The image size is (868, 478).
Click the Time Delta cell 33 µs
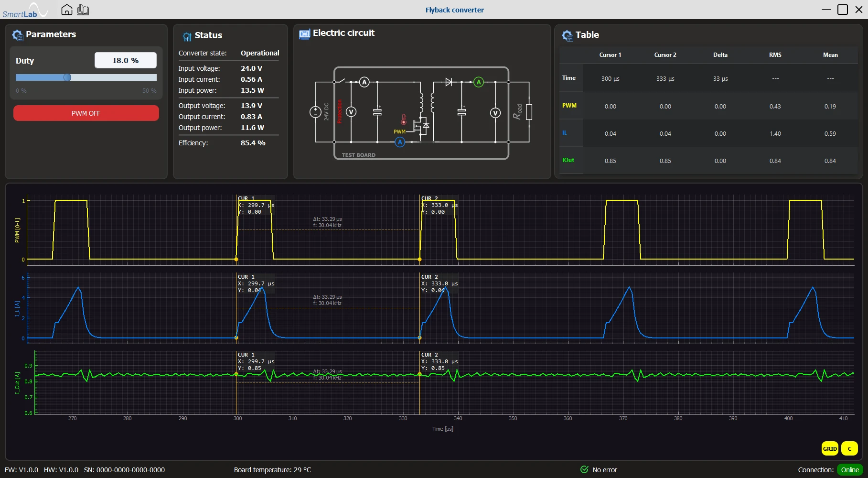coord(720,78)
